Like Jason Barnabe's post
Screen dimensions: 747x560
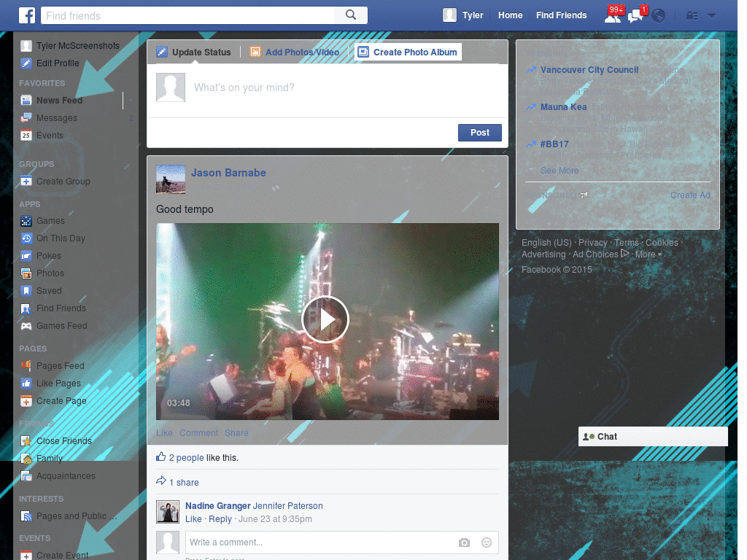click(164, 433)
